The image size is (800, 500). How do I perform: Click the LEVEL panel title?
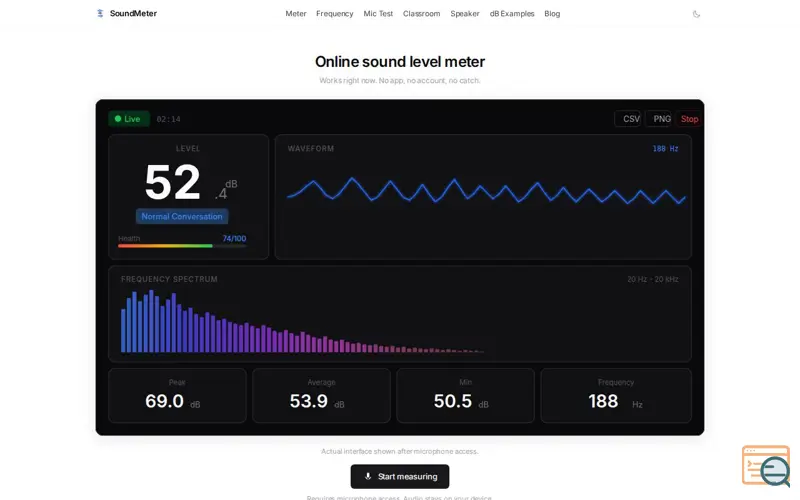[x=188, y=148]
